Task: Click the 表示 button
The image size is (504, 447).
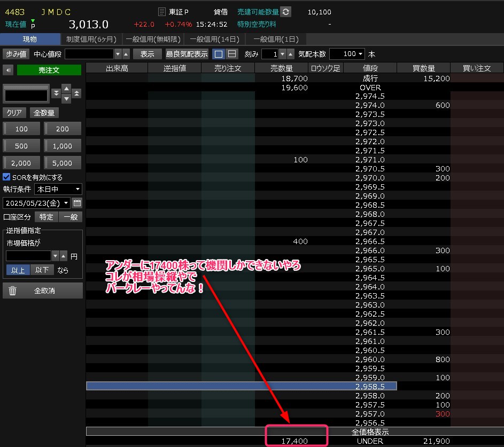Action: point(147,54)
